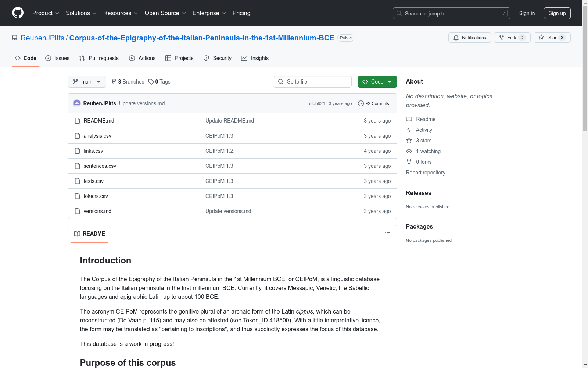Open the tokens.csv file
This screenshot has height=368, width=588.
96,196
